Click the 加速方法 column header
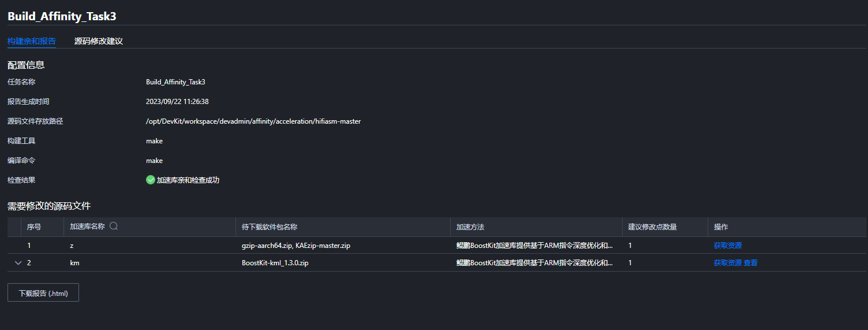 pos(470,227)
